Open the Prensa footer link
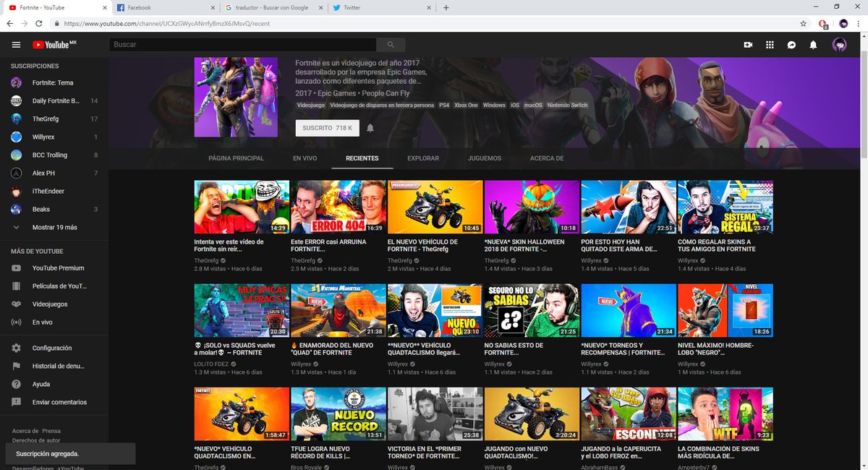The height and width of the screenshot is (470, 868). point(52,431)
